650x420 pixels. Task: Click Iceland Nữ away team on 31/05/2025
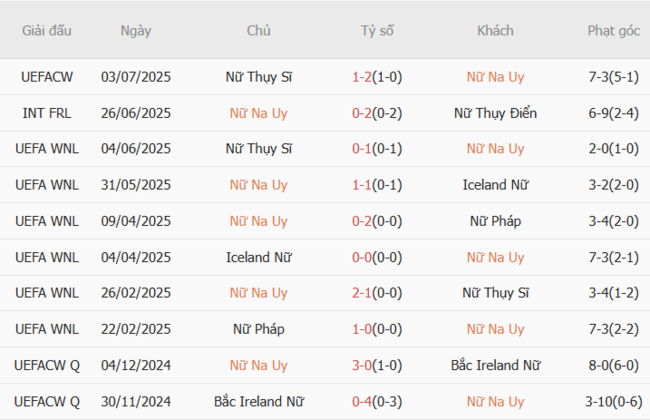495,185
